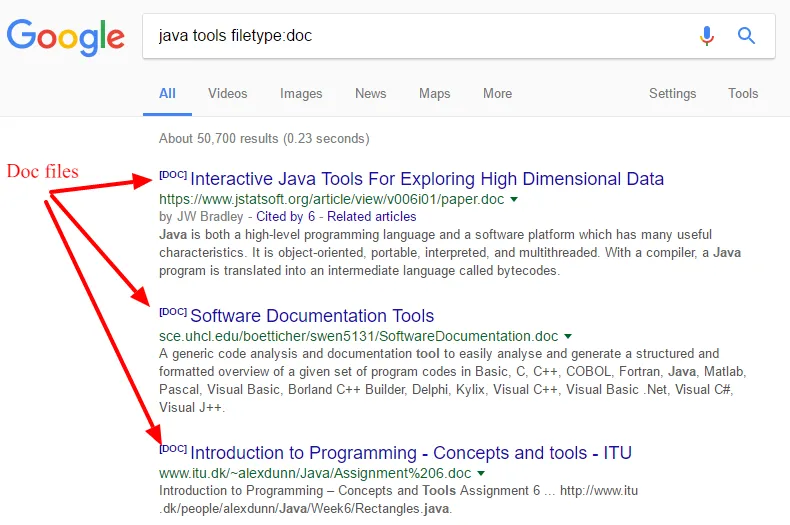Click the snippet line 'Visual J++.'

[x=192, y=408]
